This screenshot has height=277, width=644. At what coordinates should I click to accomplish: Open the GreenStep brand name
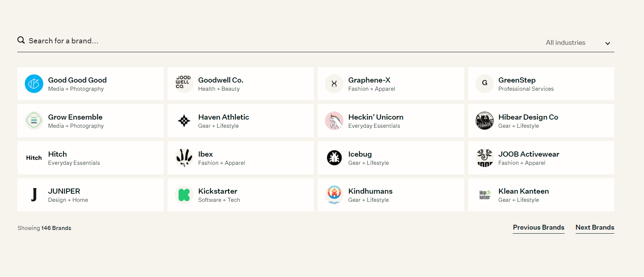[x=517, y=80]
